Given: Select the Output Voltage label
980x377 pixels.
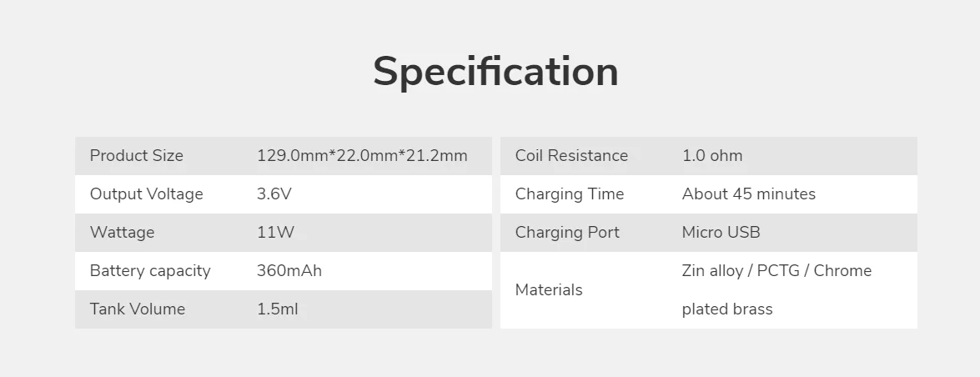Looking at the screenshot, I should pyautogui.click(x=146, y=194).
